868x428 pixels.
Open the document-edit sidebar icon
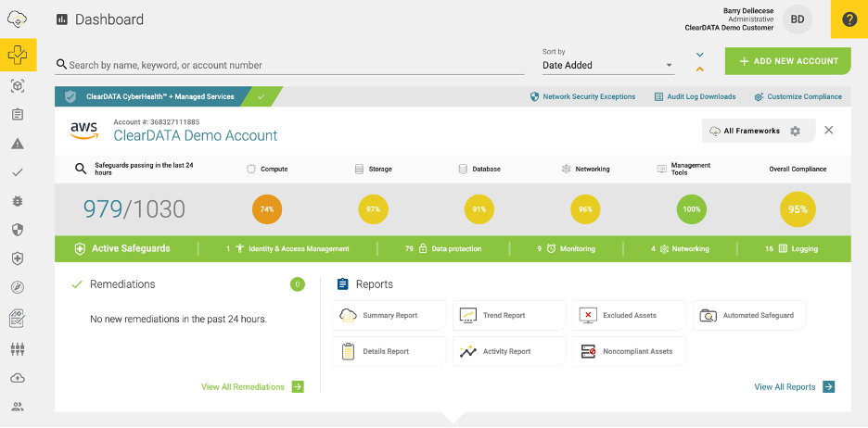click(x=18, y=319)
